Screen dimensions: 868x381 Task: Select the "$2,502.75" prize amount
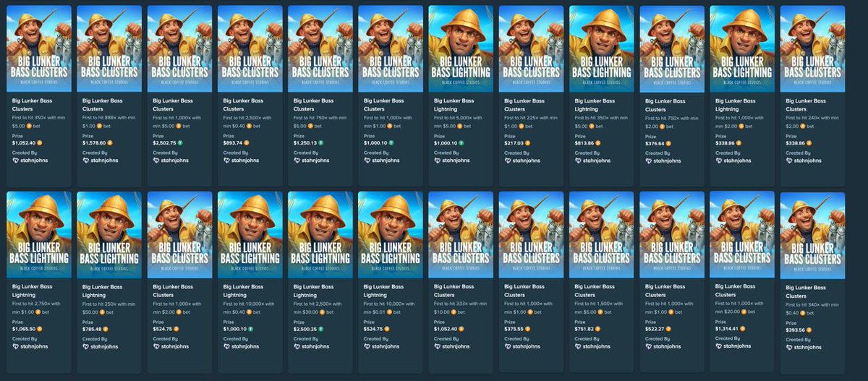(164, 142)
